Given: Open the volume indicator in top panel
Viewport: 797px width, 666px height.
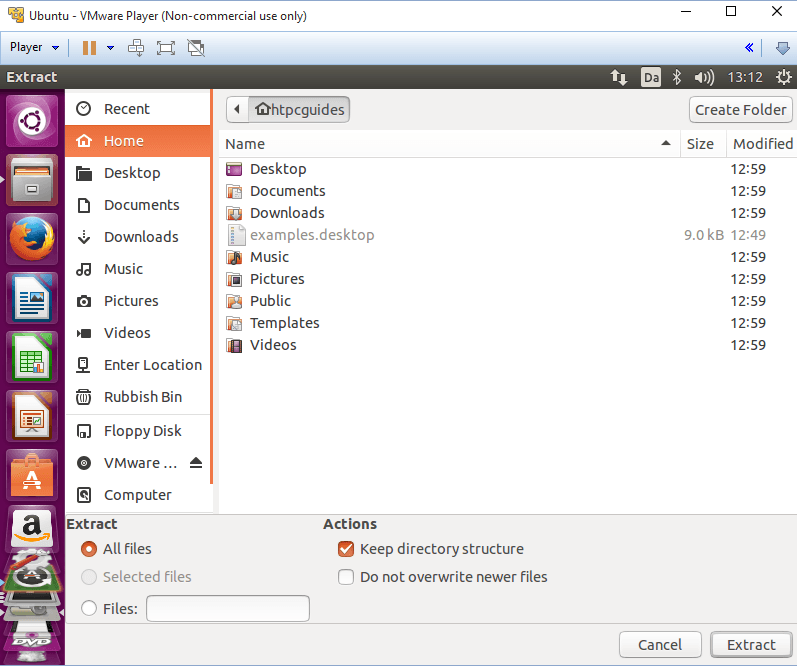Looking at the screenshot, I should point(704,77).
